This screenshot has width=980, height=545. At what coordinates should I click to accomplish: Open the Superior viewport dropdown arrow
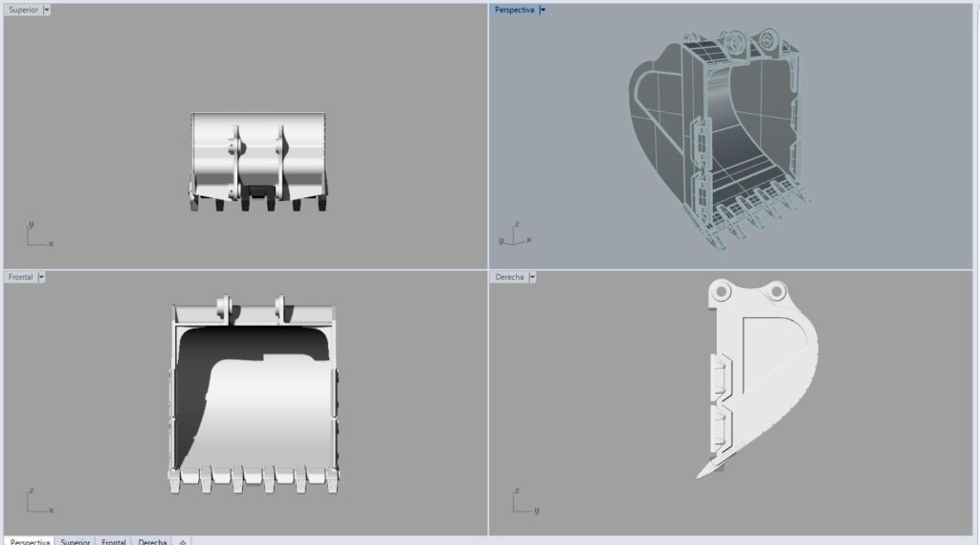[x=47, y=10]
